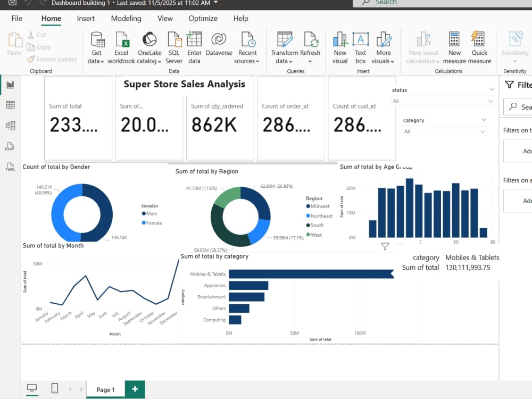Viewport: 532px width, 399px height.
Task: Collapse the status slicer header chevron
Action: point(492,89)
